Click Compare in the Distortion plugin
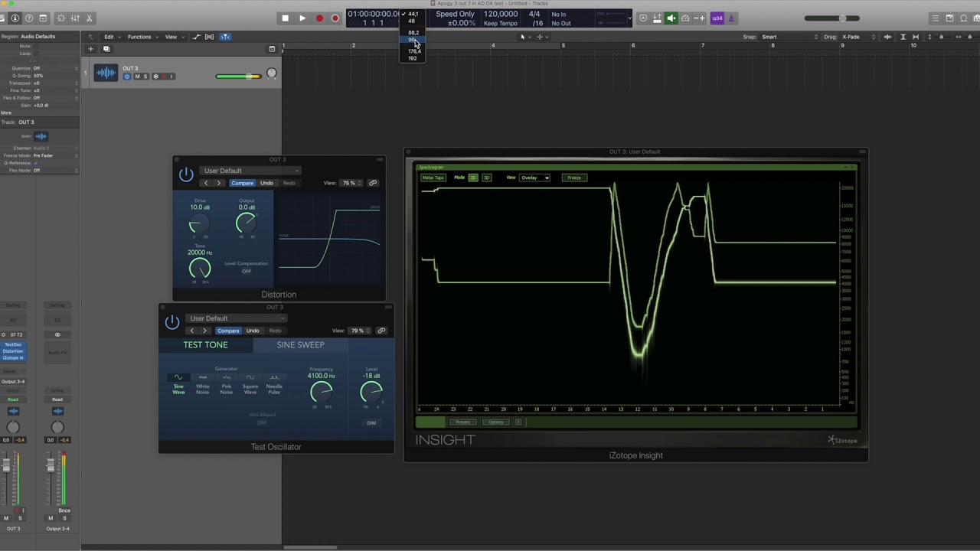The width and height of the screenshot is (980, 551). (242, 183)
